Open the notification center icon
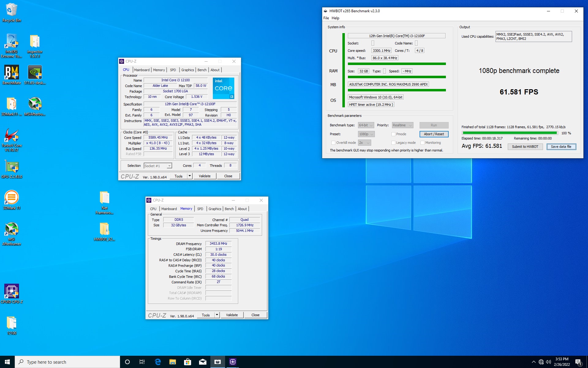Screen dimensions: 588x368 578,362
